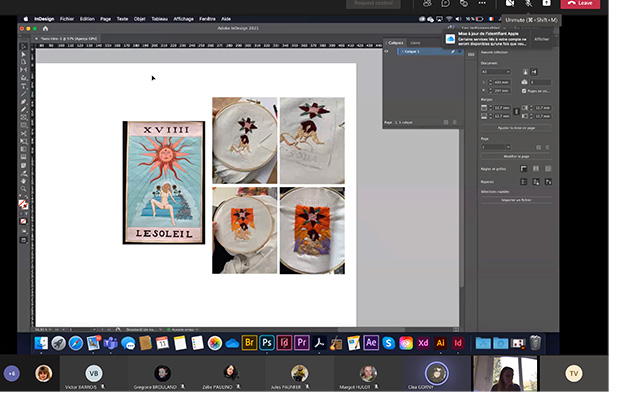640x400 pixels.
Task: Select the Page tool
Action: 24,62
